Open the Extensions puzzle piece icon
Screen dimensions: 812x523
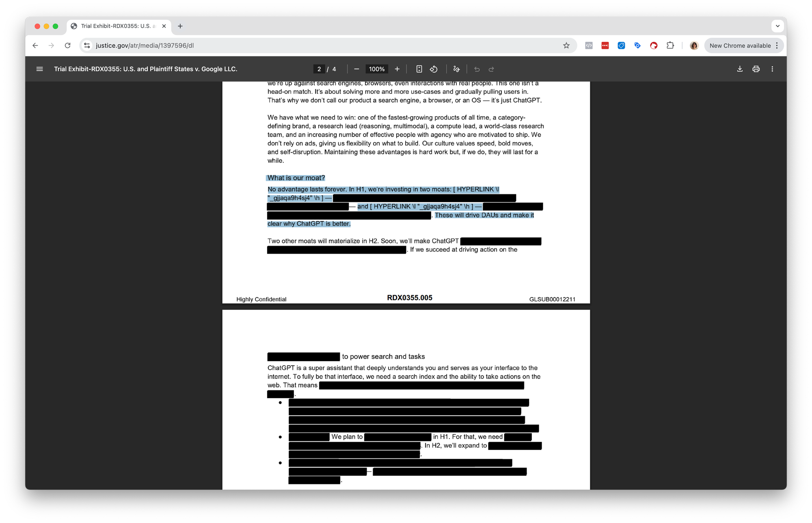click(670, 46)
